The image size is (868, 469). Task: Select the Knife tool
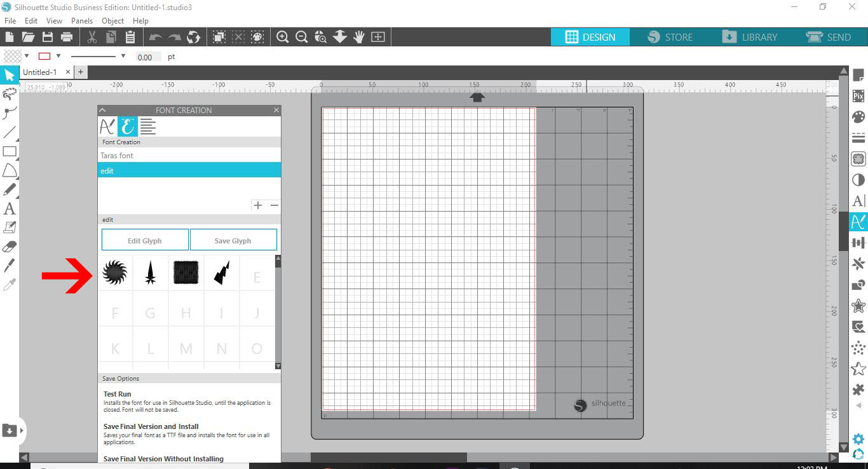[x=10, y=266]
